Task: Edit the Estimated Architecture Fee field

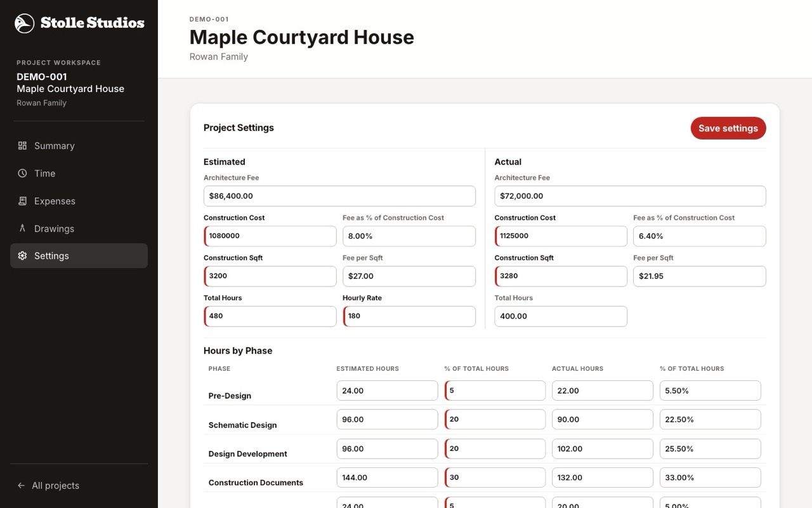Action: click(339, 196)
